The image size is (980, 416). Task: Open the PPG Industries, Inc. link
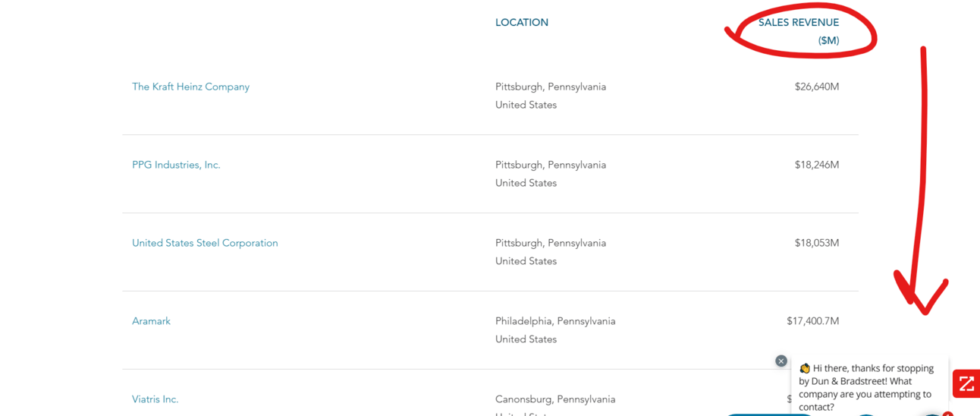pyautogui.click(x=176, y=165)
